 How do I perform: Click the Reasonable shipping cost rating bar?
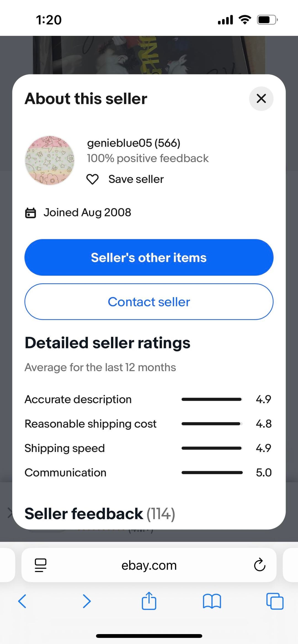(x=212, y=424)
